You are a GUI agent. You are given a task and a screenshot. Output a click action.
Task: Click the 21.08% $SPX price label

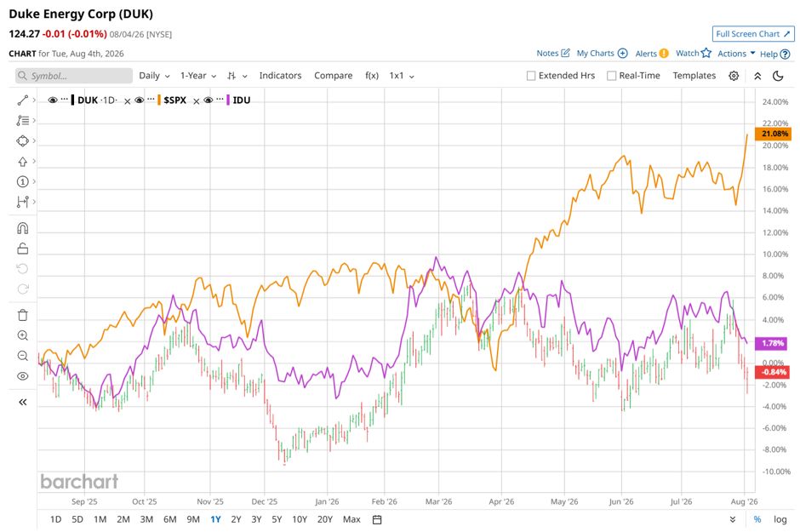[x=774, y=134]
